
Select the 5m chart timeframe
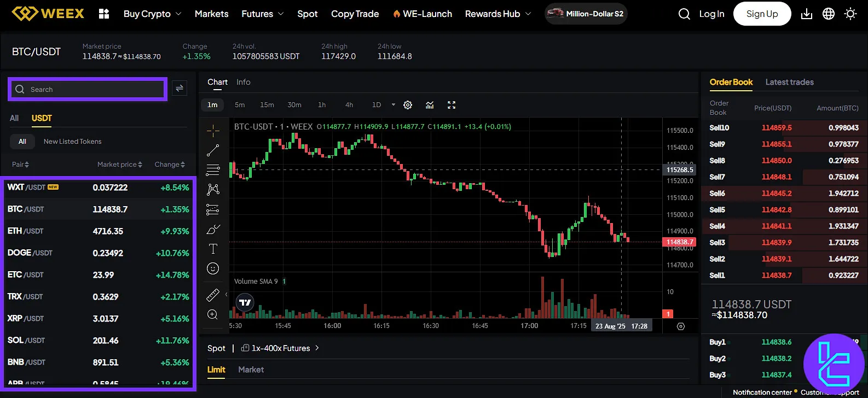240,105
